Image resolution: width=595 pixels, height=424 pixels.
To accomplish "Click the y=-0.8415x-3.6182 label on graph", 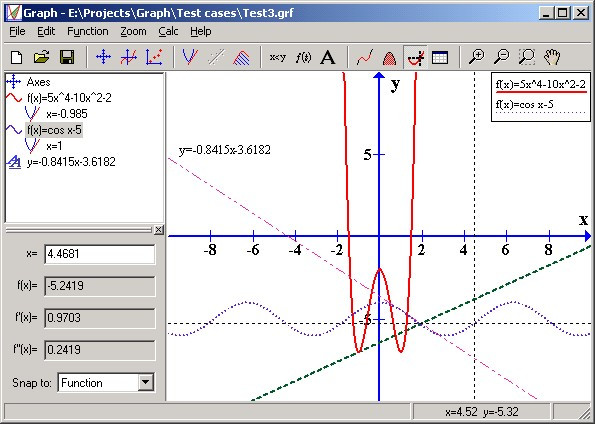I will point(225,150).
